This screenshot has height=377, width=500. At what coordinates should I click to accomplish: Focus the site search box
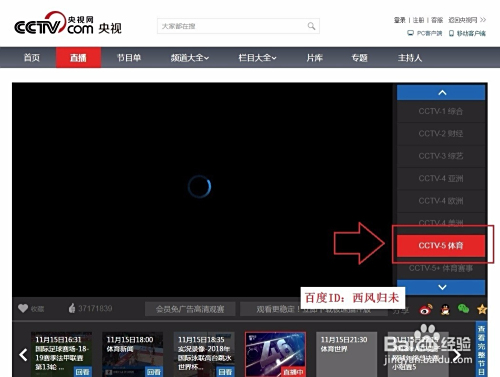tap(238, 26)
